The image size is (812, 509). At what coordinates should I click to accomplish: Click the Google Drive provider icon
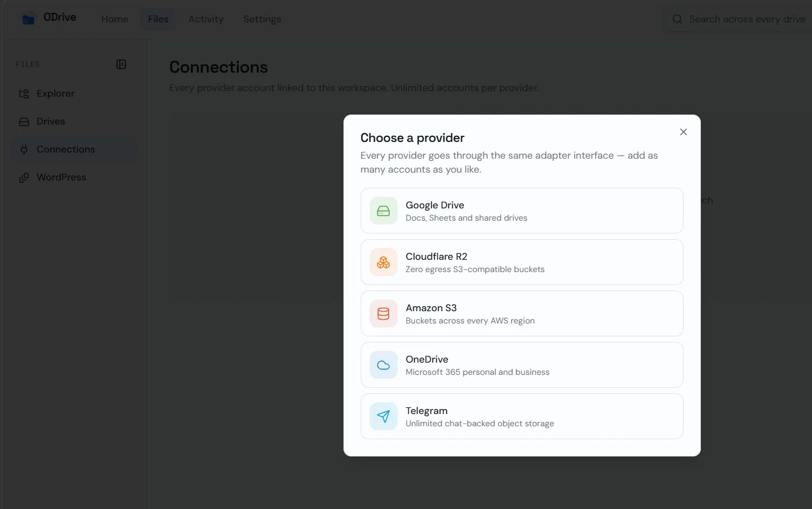pos(383,211)
